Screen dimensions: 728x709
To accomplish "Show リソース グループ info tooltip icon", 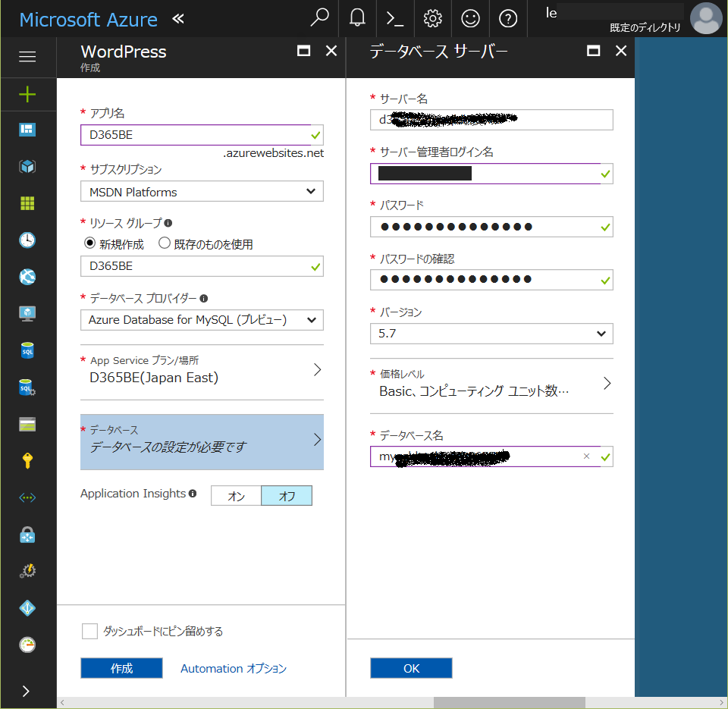I will (x=168, y=223).
